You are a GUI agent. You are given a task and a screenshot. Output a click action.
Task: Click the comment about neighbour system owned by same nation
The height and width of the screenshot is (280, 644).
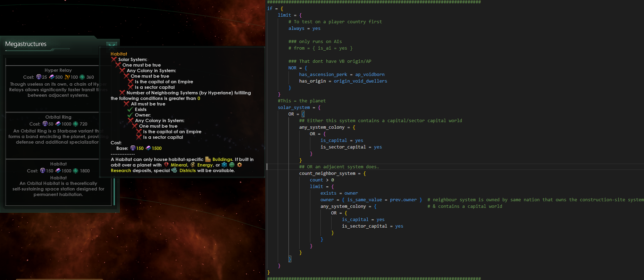click(x=535, y=200)
